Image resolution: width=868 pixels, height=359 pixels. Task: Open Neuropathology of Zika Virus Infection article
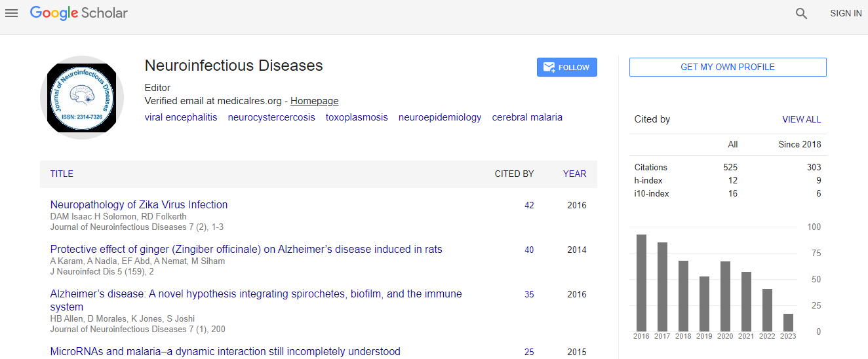pos(139,204)
